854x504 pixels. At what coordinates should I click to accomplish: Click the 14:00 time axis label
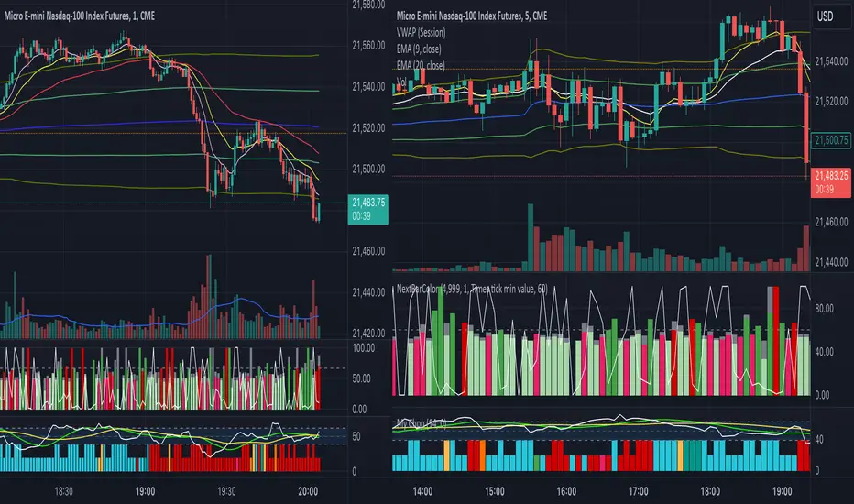coord(422,491)
